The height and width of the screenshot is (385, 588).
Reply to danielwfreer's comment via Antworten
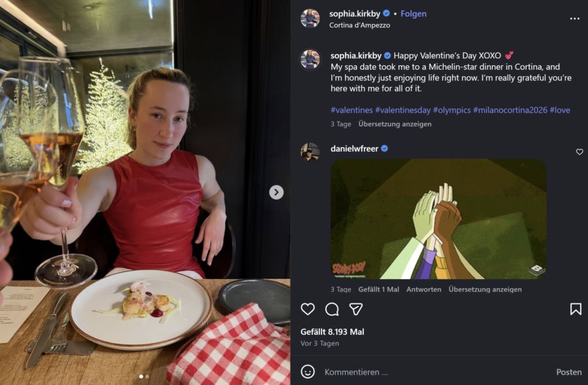coord(423,290)
